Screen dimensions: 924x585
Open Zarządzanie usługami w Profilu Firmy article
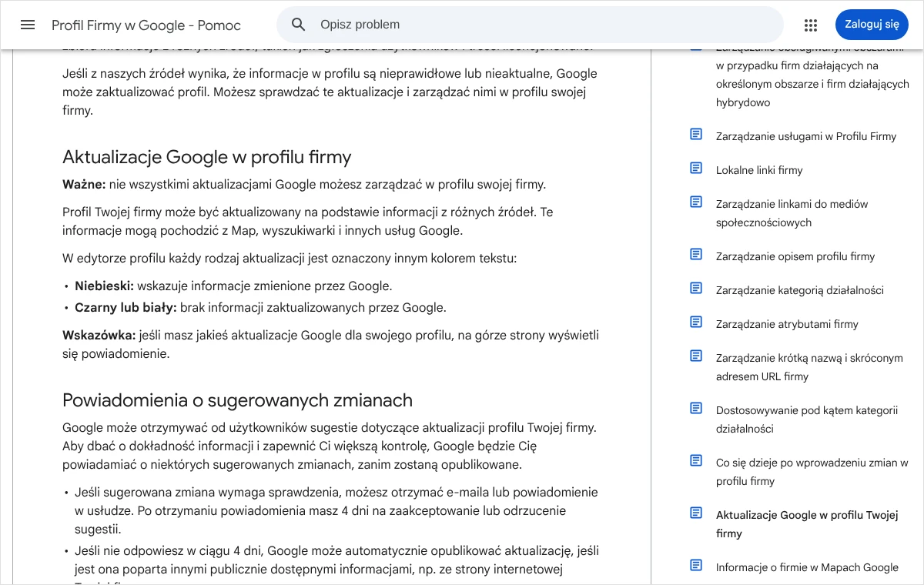(806, 136)
